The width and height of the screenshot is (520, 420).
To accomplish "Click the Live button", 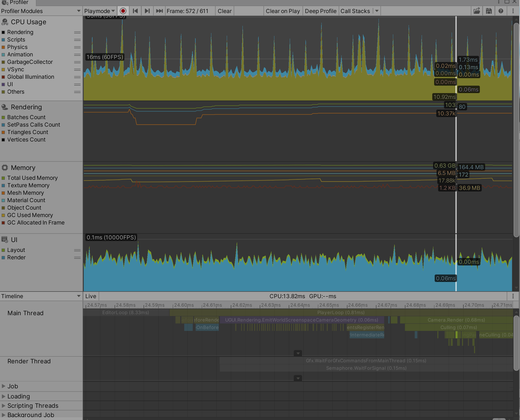I will pos(91,296).
